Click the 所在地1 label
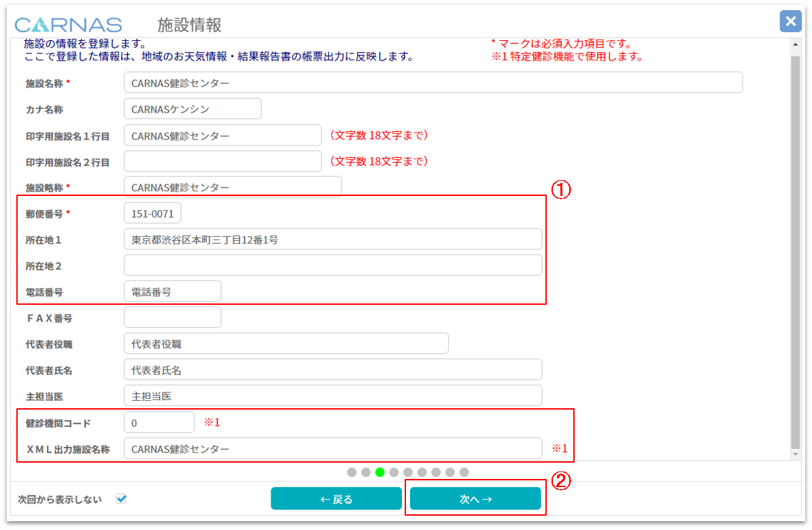Screen dimensions: 812x530 pyautogui.click(x=44, y=240)
